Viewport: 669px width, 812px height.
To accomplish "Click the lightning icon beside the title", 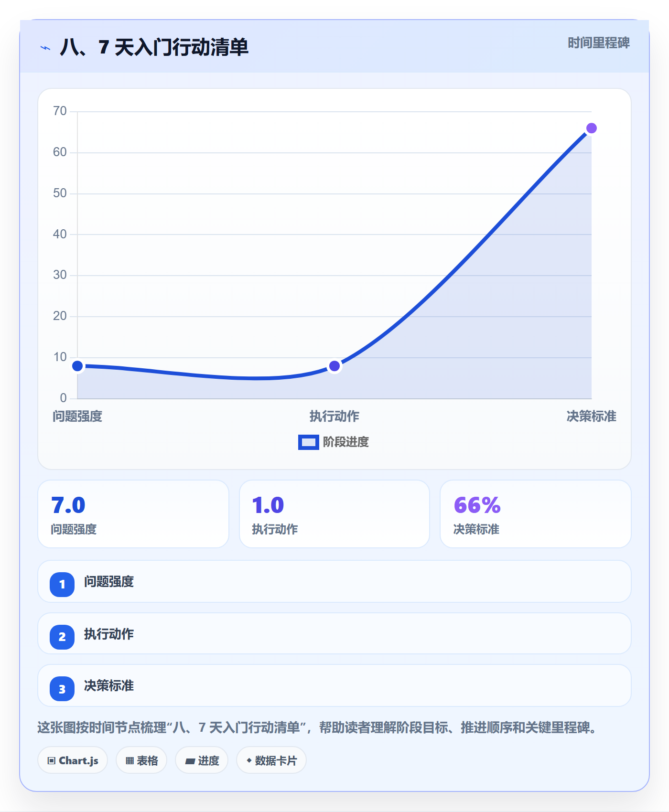I will click(45, 48).
